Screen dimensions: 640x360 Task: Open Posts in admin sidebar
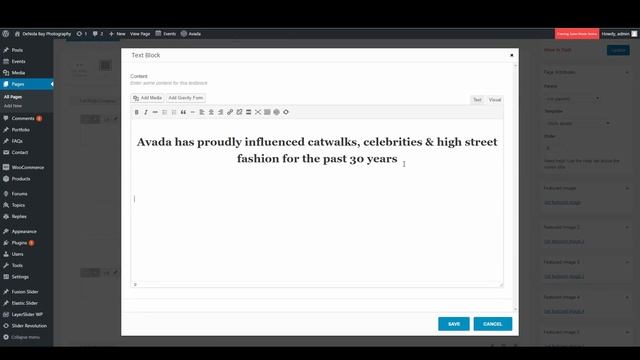[27, 50]
